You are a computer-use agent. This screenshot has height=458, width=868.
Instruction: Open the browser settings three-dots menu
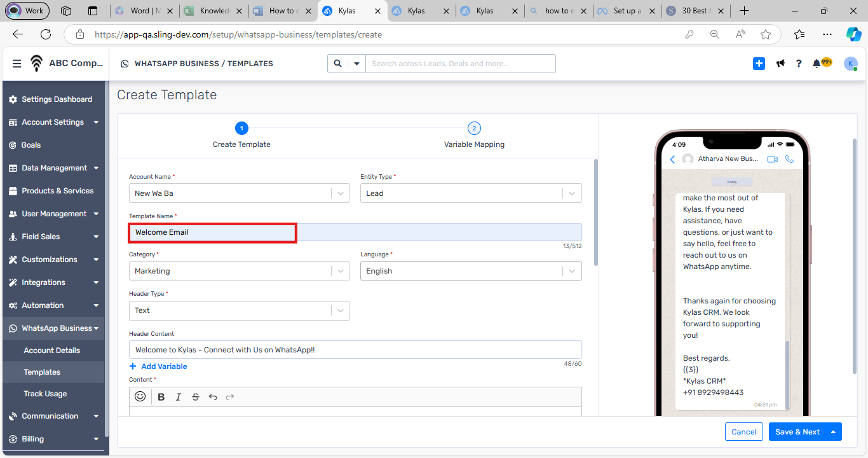827,34
